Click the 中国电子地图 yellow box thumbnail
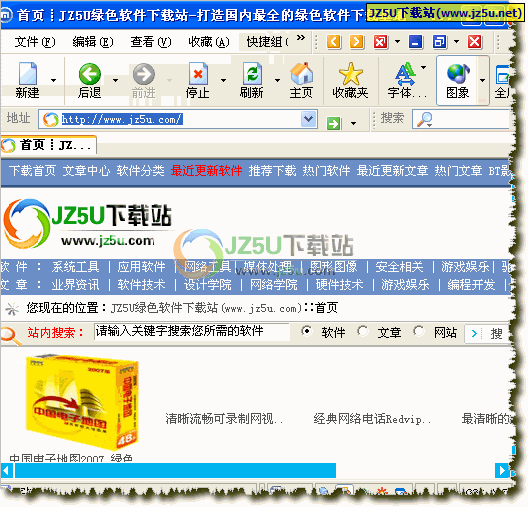 [x=82, y=403]
